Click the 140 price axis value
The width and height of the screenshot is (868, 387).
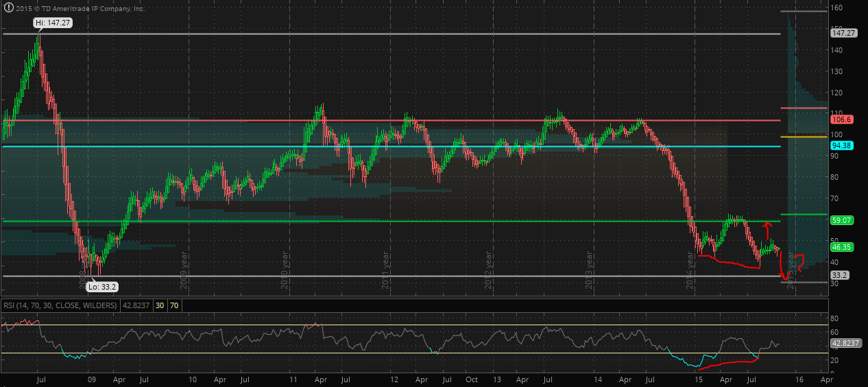[x=836, y=50]
